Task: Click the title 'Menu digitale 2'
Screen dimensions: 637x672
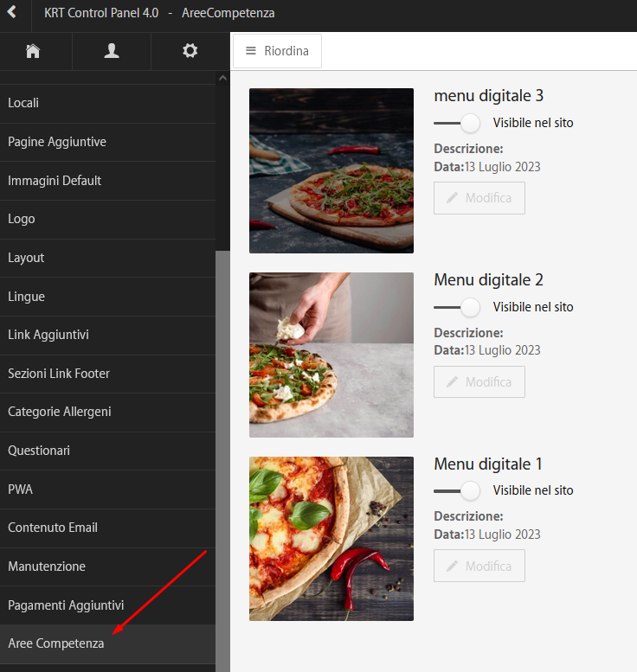Action: [489, 280]
